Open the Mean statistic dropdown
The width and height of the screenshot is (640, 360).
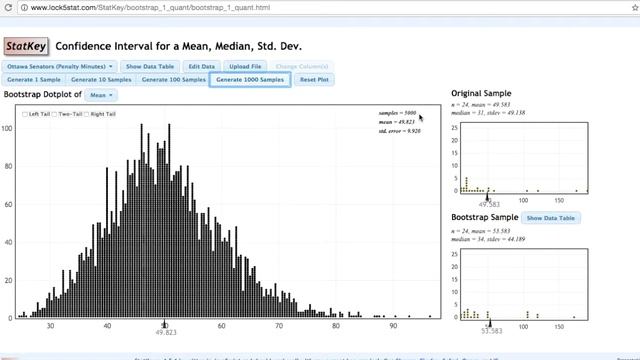101,95
